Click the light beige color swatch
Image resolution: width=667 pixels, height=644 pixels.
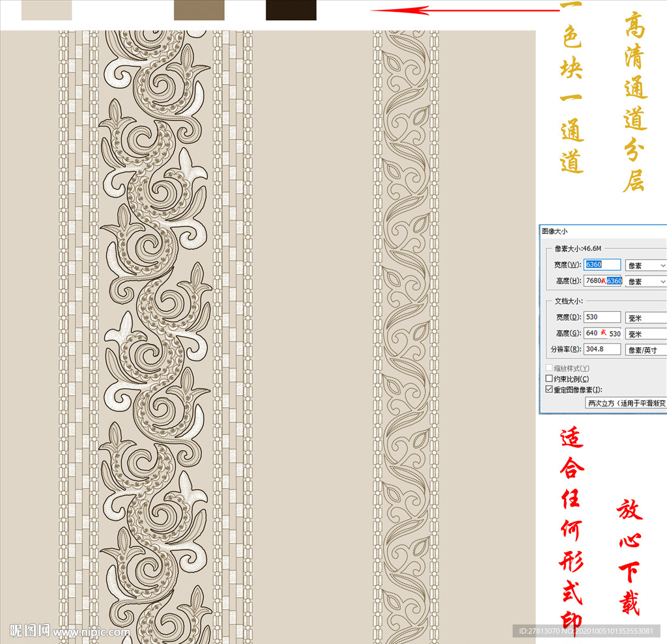pos(46,10)
